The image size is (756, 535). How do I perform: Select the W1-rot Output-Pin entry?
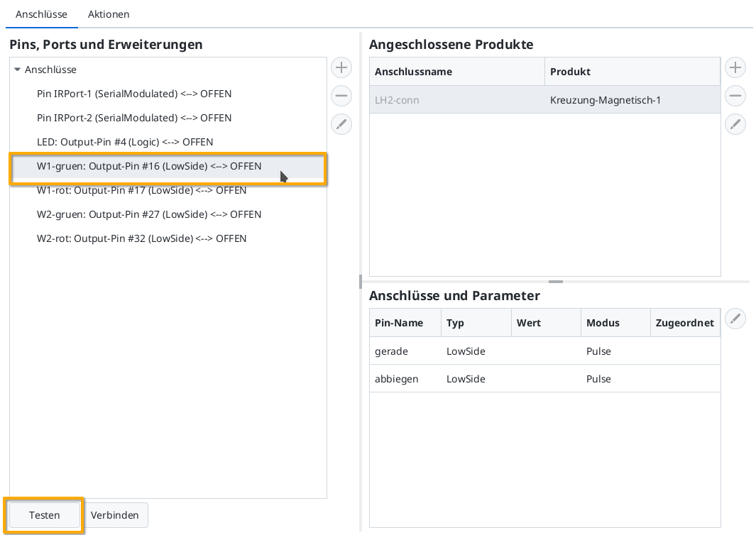[x=141, y=190]
